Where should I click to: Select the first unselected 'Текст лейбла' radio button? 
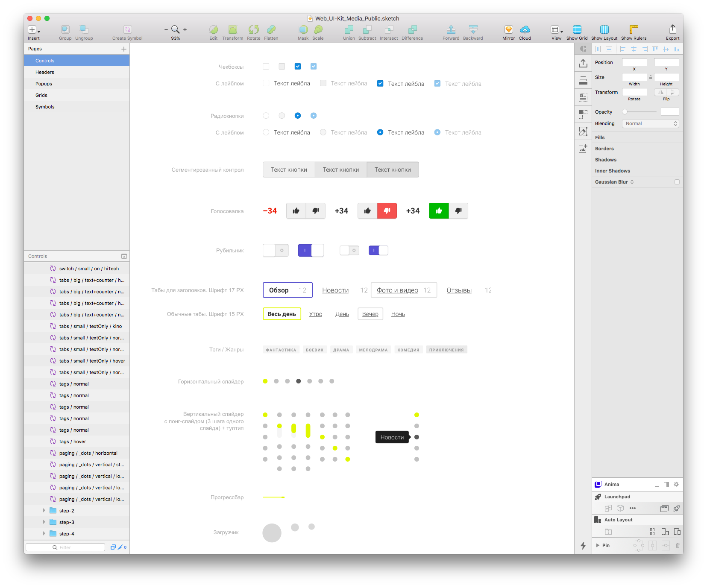point(266,132)
